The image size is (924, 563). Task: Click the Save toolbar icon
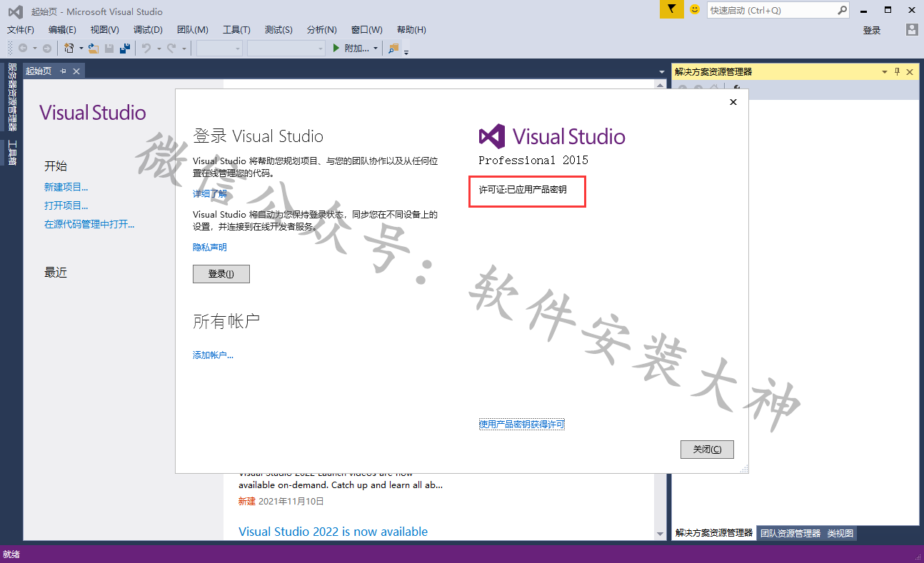(x=109, y=49)
